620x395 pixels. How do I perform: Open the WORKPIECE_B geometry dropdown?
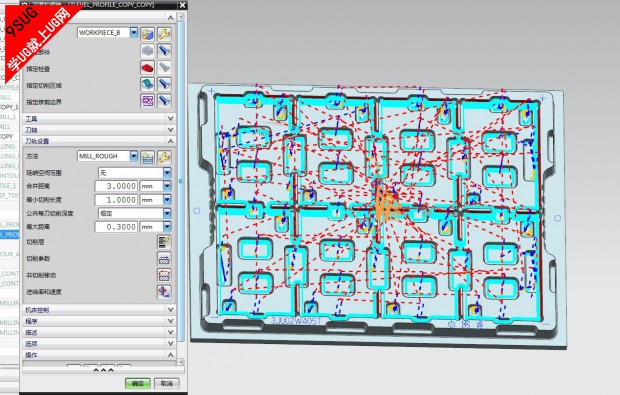134,32
